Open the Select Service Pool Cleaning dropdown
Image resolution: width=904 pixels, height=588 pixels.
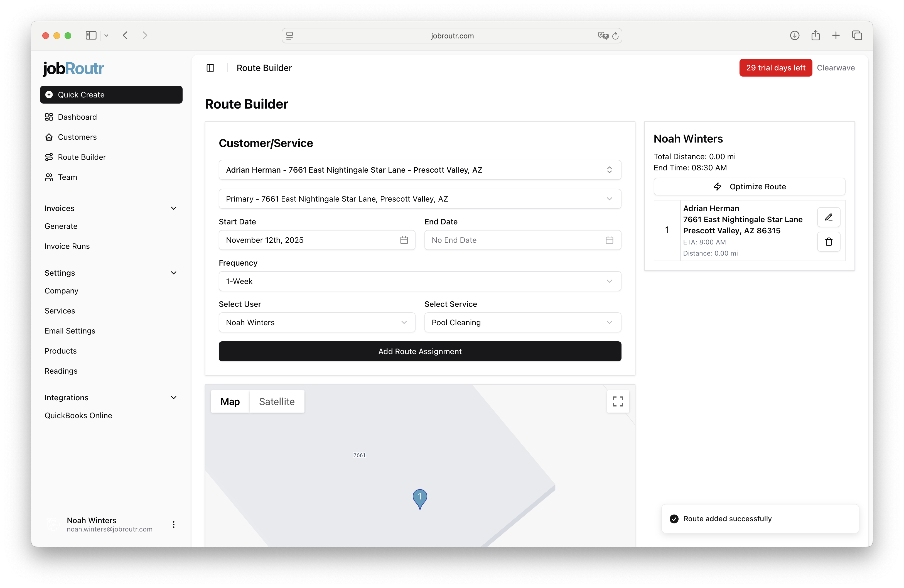pyautogui.click(x=522, y=322)
